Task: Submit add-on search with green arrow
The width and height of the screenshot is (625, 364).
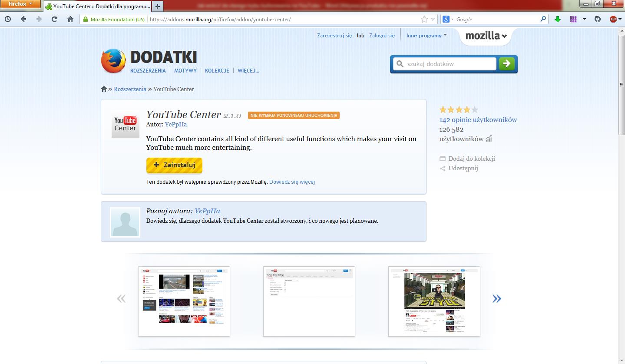Action: point(506,64)
